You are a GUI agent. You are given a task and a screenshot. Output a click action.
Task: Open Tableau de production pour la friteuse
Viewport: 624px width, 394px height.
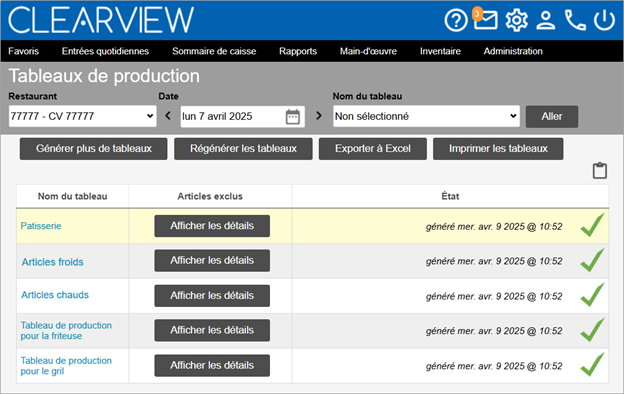tap(66, 331)
